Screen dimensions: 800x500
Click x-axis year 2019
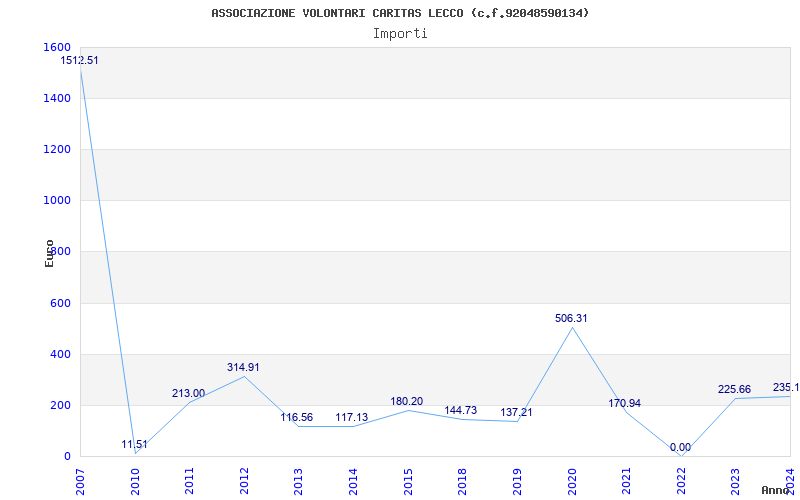pyautogui.click(x=517, y=482)
